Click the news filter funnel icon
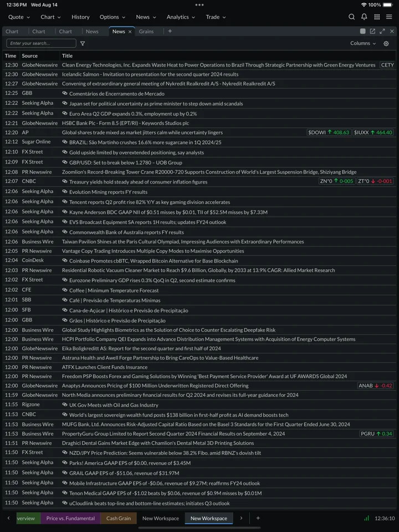Screen dimensions: 399x532 coord(83,43)
